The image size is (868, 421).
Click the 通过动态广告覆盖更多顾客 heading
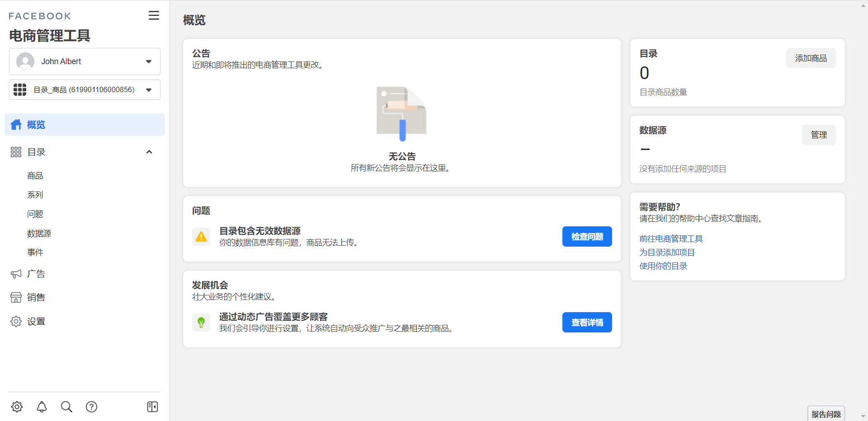pos(274,317)
